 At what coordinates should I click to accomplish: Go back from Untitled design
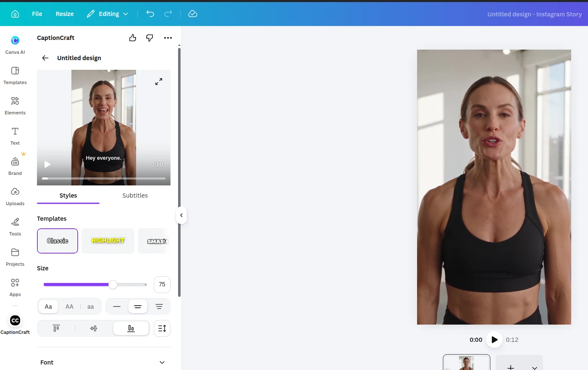[45, 58]
